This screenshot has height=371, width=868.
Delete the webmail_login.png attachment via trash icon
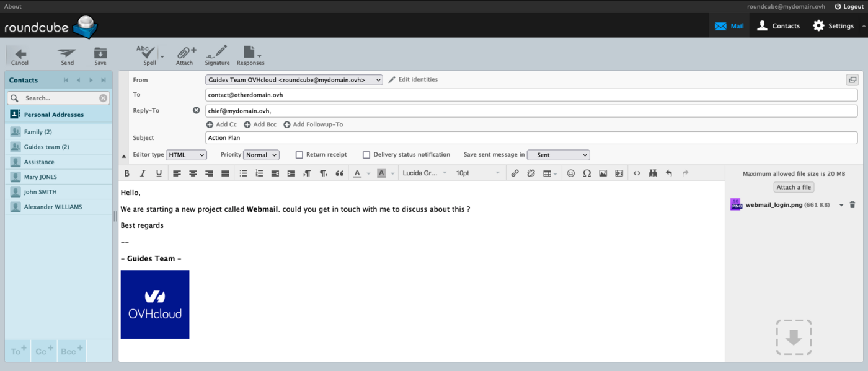pos(852,205)
